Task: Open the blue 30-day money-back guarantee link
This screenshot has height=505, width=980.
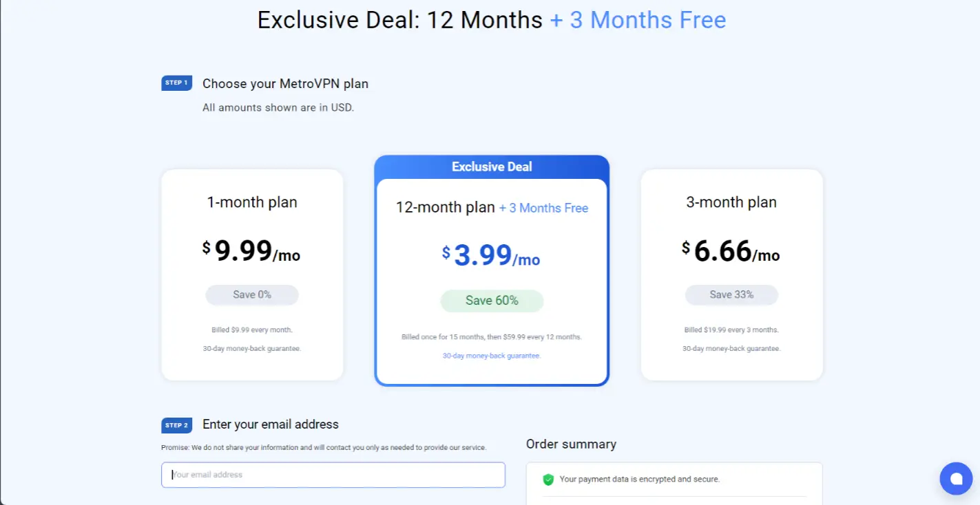Action: (492, 356)
